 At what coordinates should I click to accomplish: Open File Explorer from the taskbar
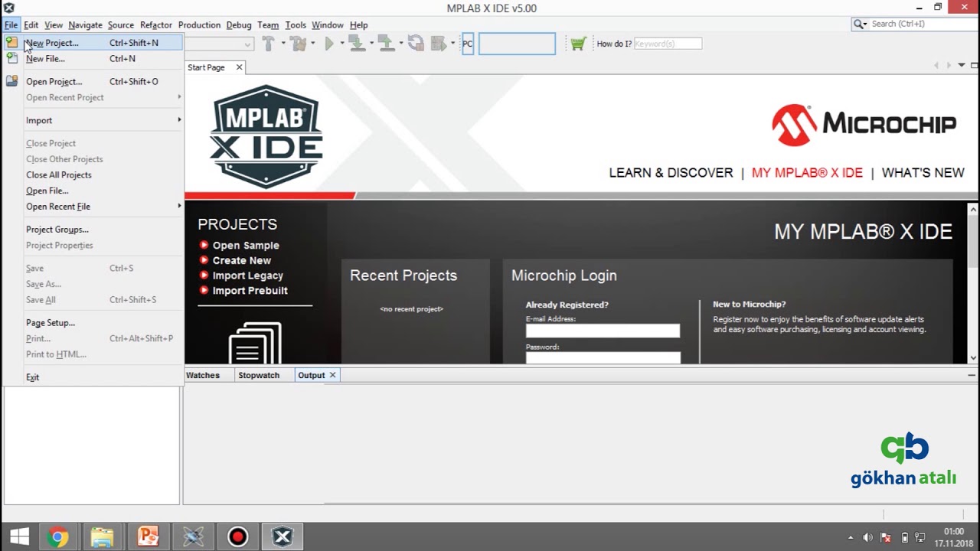(x=102, y=537)
